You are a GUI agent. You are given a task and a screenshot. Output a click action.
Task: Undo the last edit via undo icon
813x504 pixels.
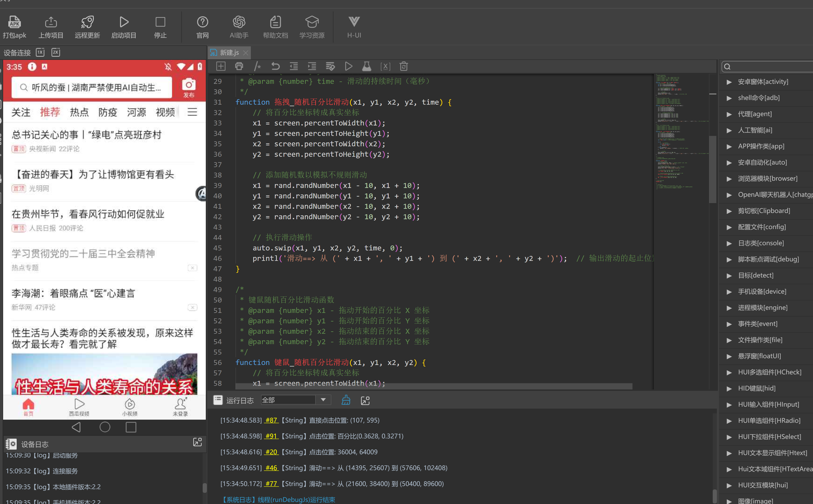click(275, 66)
